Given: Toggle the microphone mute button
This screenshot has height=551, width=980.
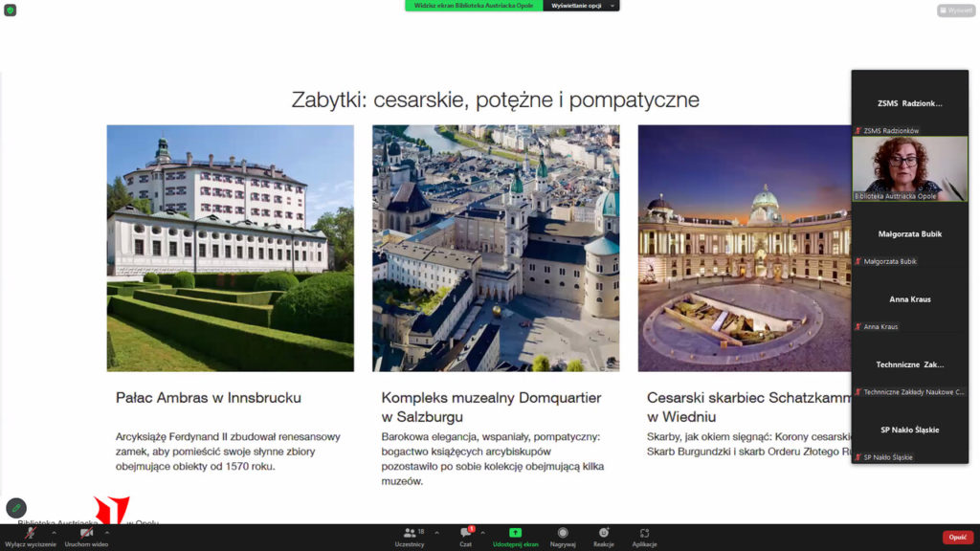Looking at the screenshot, I should (x=30, y=534).
